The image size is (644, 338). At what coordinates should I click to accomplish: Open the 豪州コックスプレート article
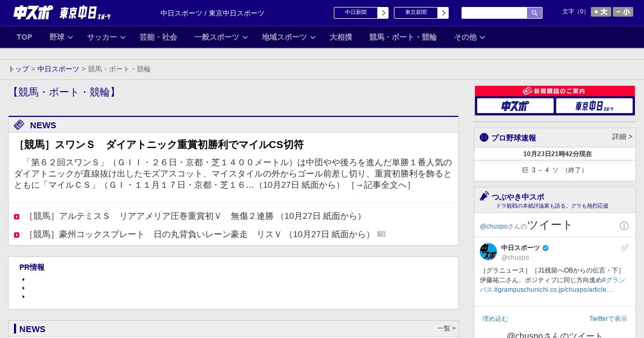point(200,234)
